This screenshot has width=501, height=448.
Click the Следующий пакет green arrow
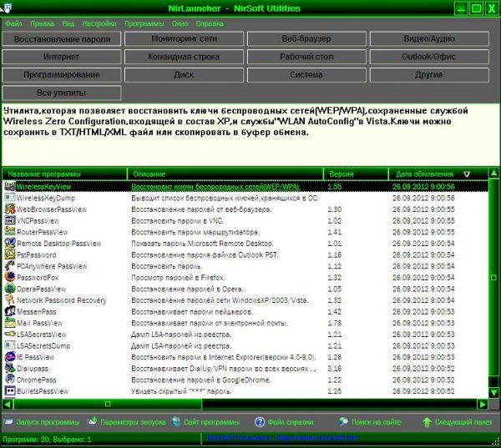427,422
